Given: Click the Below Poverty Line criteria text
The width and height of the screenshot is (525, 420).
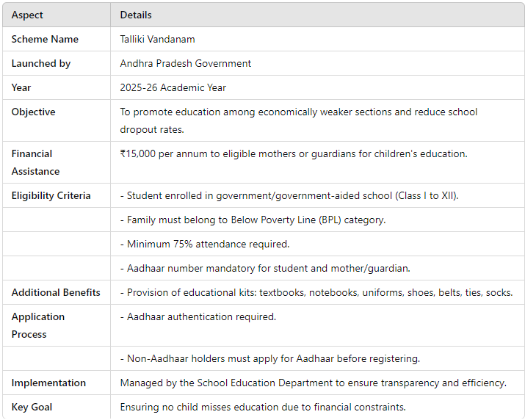Looking at the screenshot, I should pos(253,220).
